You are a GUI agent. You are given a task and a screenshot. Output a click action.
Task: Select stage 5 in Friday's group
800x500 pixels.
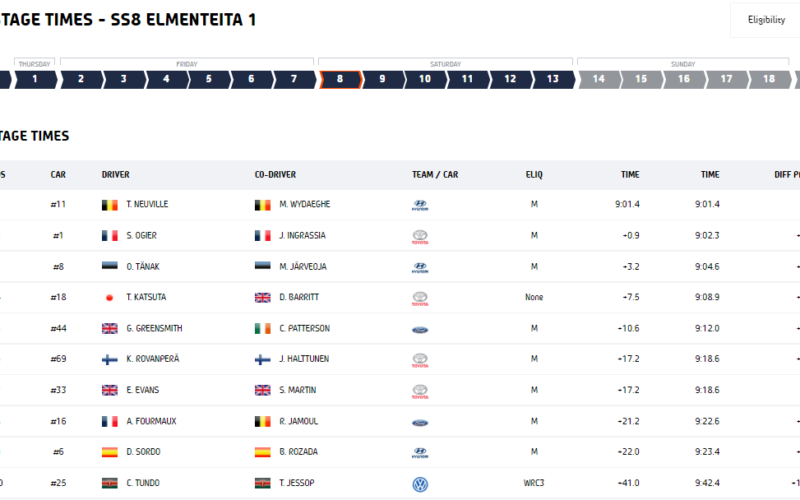209,79
